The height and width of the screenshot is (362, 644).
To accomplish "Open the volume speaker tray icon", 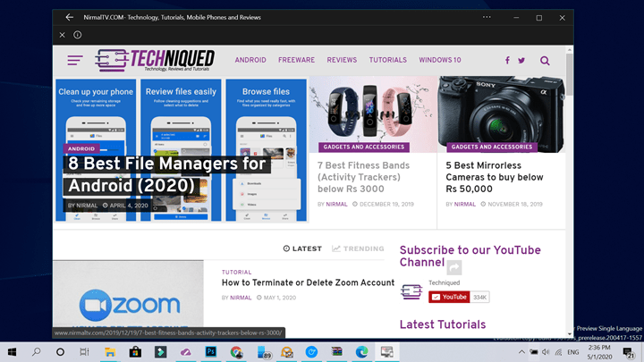I will [x=546, y=352].
